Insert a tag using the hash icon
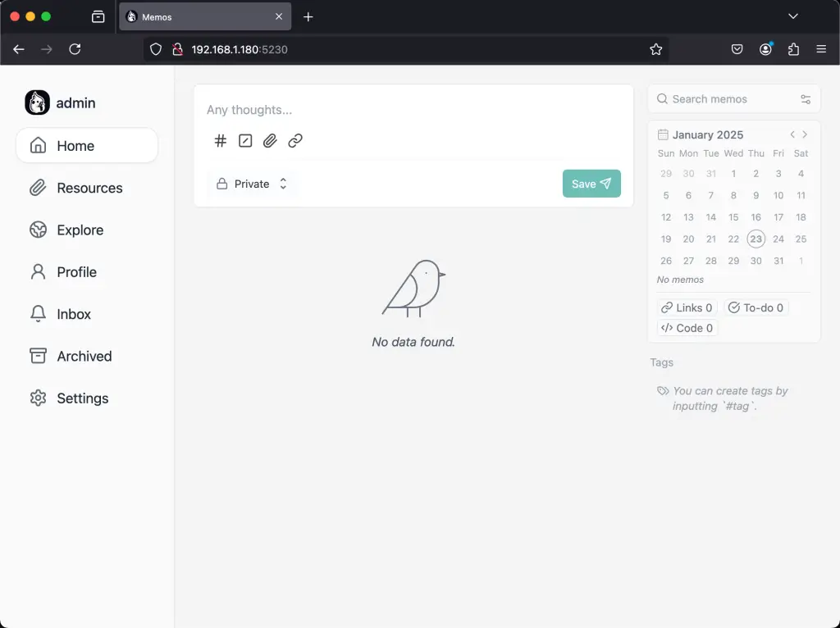The image size is (840, 628). 220,141
